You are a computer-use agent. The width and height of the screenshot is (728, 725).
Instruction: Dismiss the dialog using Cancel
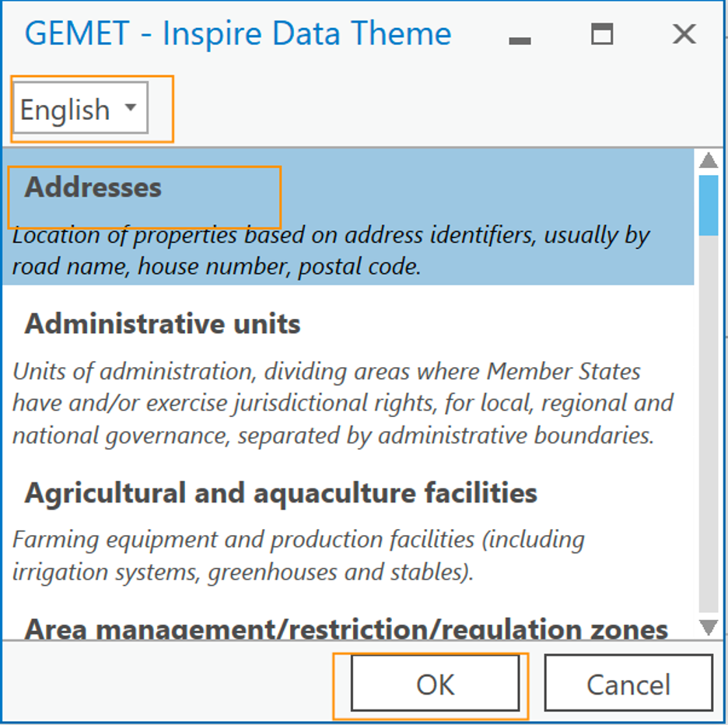pos(628,684)
